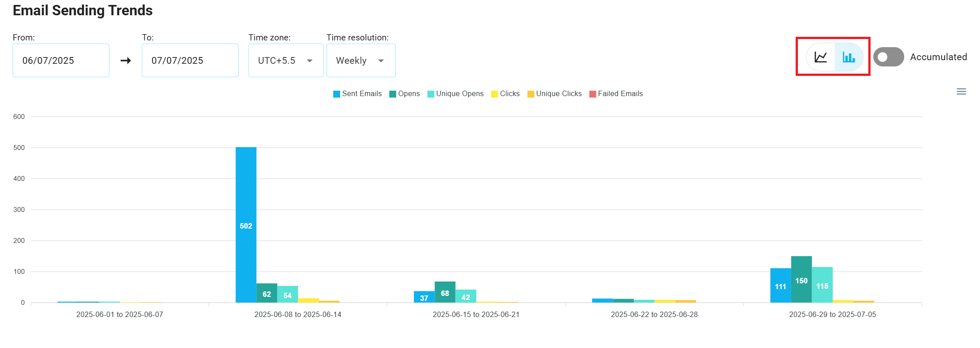Toggle the Accumulated switch
The image size is (980, 348).
pyautogui.click(x=888, y=57)
